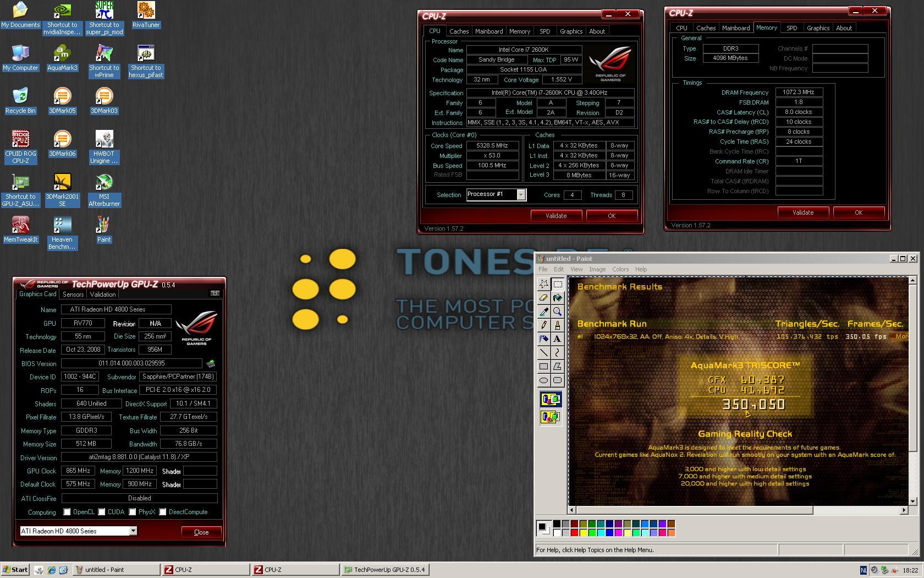
Task: Pick the Polygon shape tool
Action: coord(557,367)
